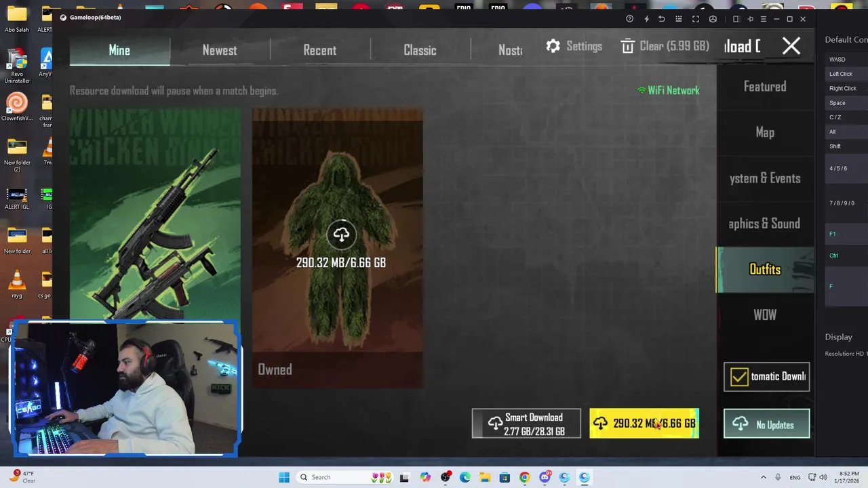Viewport: 868px width, 488px height.
Task: Click the ENG language indicator
Action: point(795,477)
